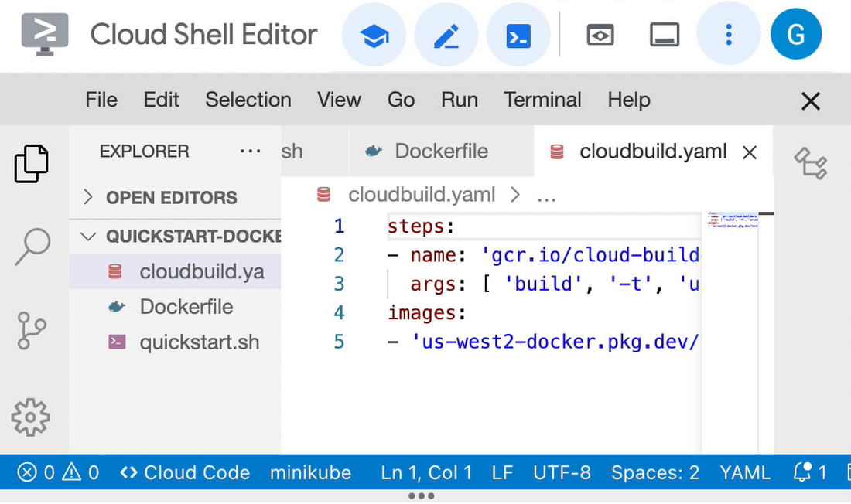Click the LF line ending indicator
This screenshot has height=504, width=851.
502,472
